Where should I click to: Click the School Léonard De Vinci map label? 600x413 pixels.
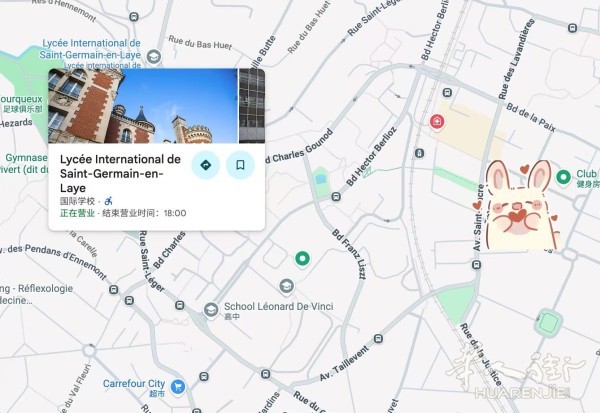279,306
